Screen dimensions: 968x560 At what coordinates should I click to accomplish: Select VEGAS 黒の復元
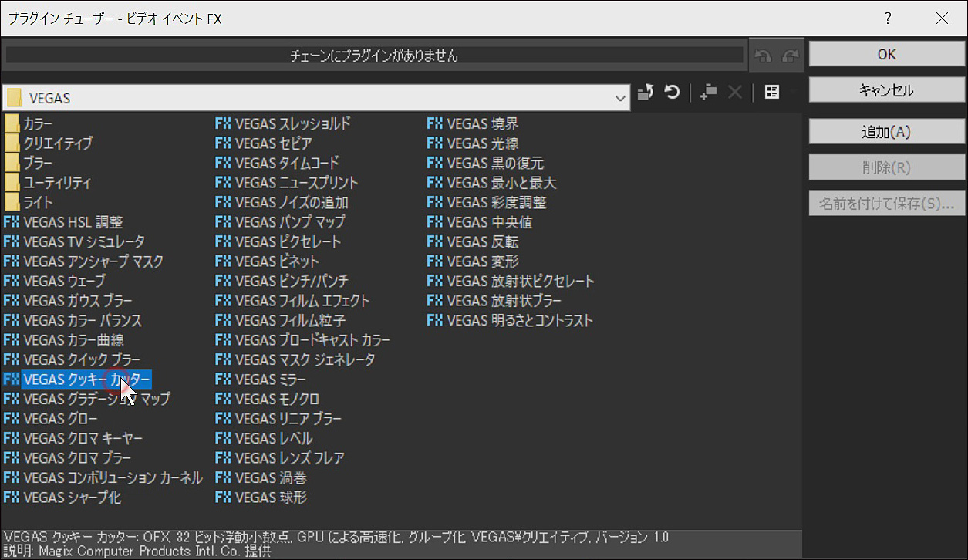(x=486, y=164)
